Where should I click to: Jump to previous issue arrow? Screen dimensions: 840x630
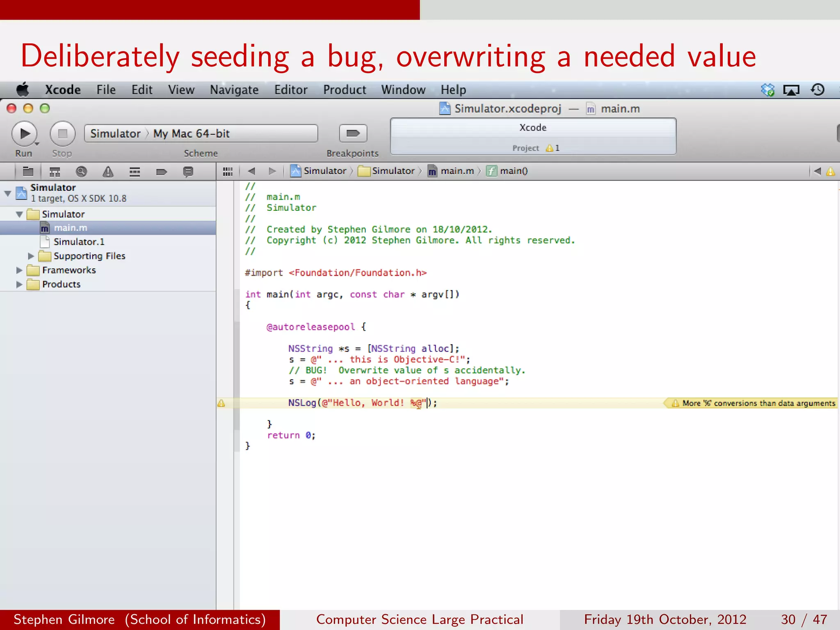click(x=817, y=171)
